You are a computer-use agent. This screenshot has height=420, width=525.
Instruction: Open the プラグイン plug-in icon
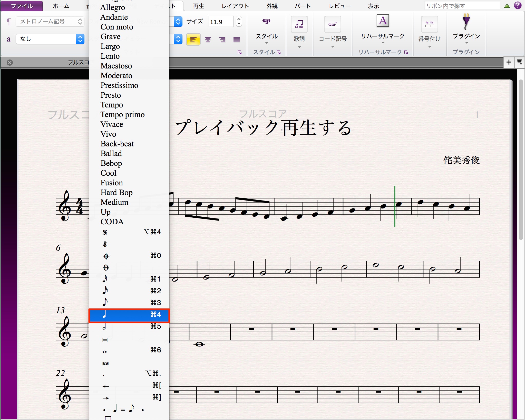(x=466, y=22)
